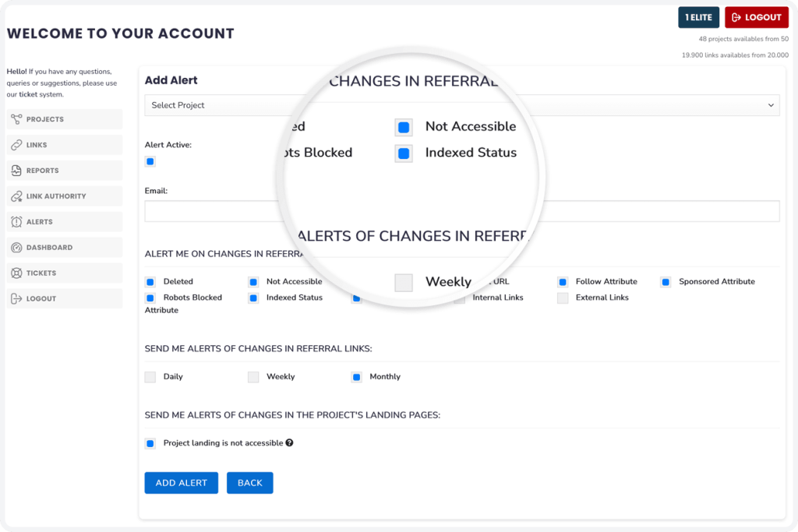The height and width of the screenshot is (532, 798).
Task: Uncheck the Sponsored Attribute checkbox
Action: pos(666,282)
